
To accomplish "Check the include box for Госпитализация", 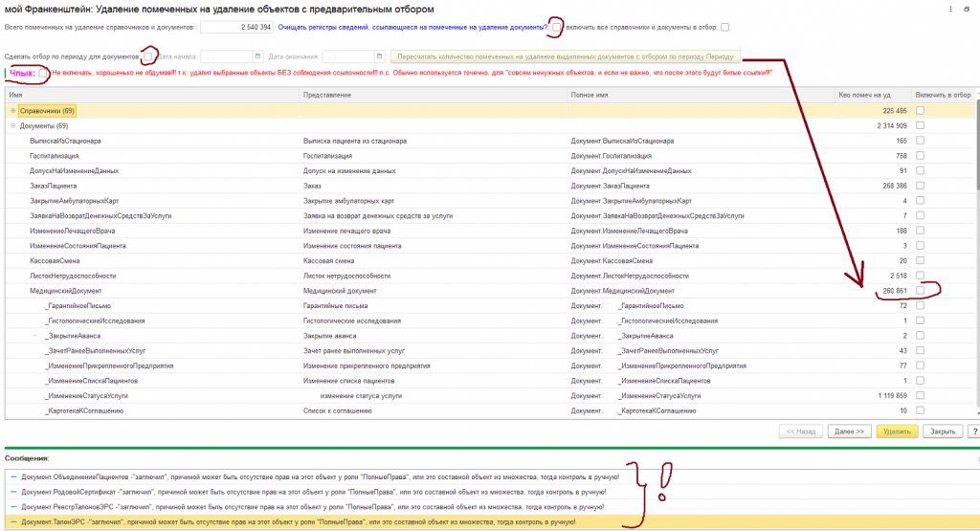I will pos(920,156).
